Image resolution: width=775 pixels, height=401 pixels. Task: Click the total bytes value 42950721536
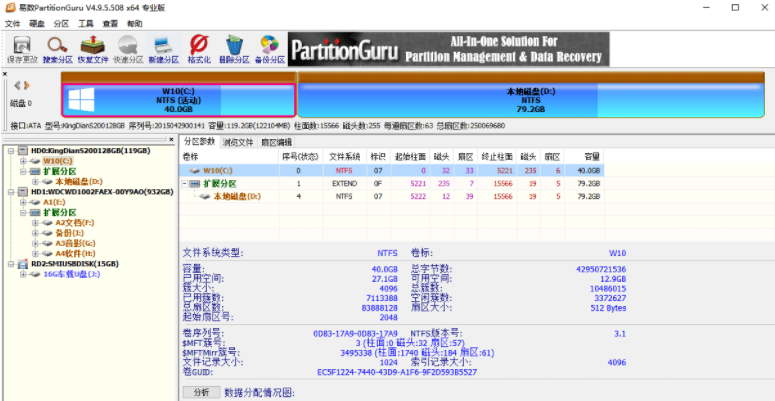(x=601, y=269)
